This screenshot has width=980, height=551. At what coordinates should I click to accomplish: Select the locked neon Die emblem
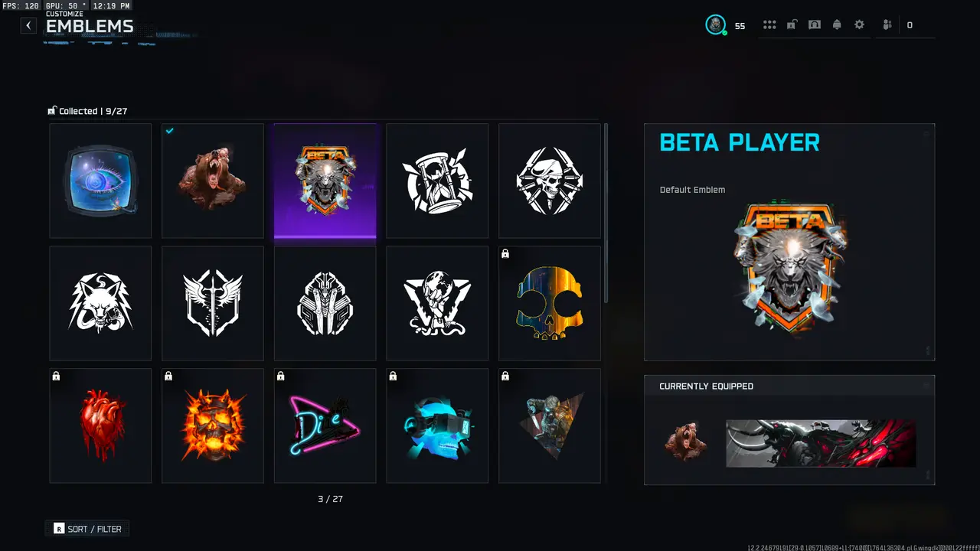pyautogui.click(x=325, y=425)
